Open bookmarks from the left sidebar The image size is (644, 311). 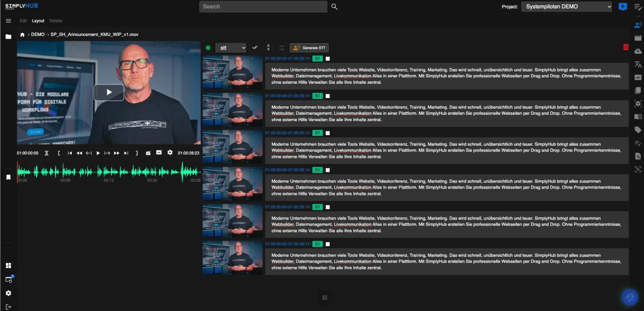coord(8,178)
